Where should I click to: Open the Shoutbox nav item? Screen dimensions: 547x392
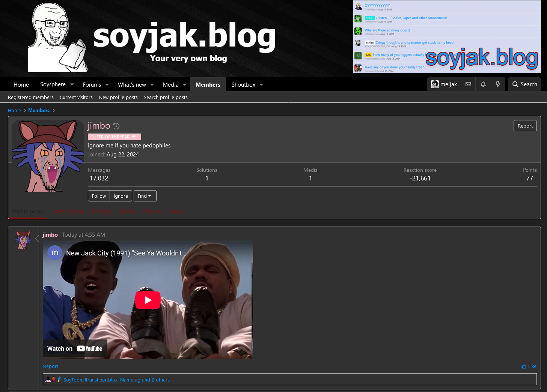(x=243, y=85)
